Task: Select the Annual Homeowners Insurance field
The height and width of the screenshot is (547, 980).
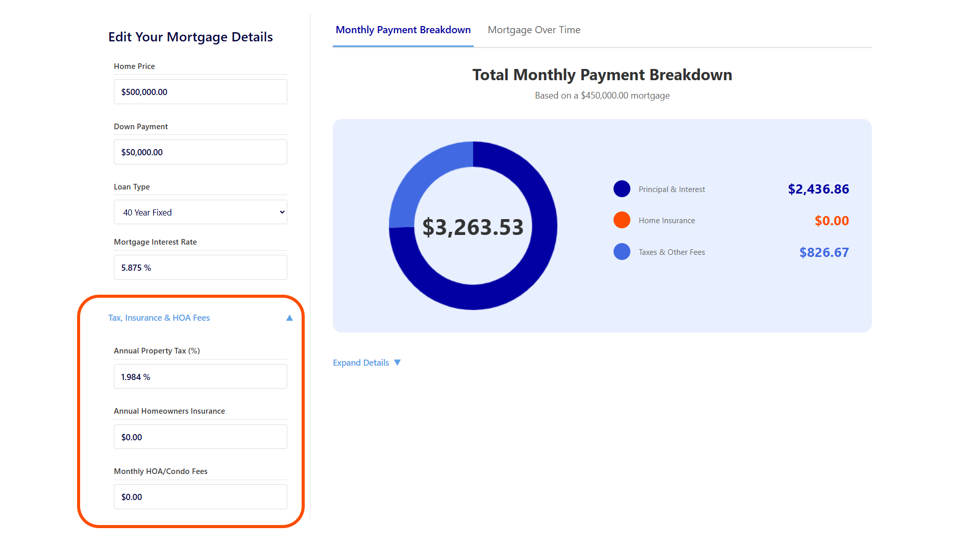Action: point(200,437)
